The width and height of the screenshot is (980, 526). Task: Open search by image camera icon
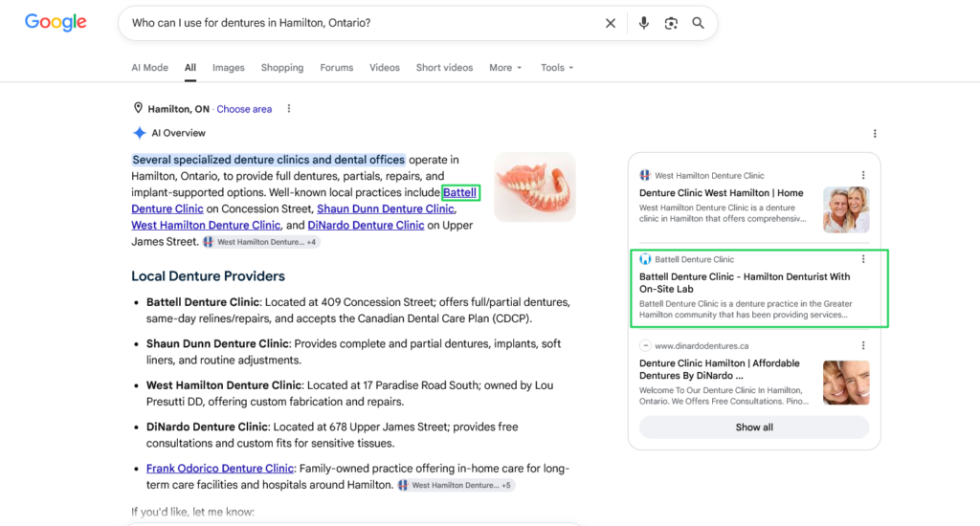tap(671, 23)
